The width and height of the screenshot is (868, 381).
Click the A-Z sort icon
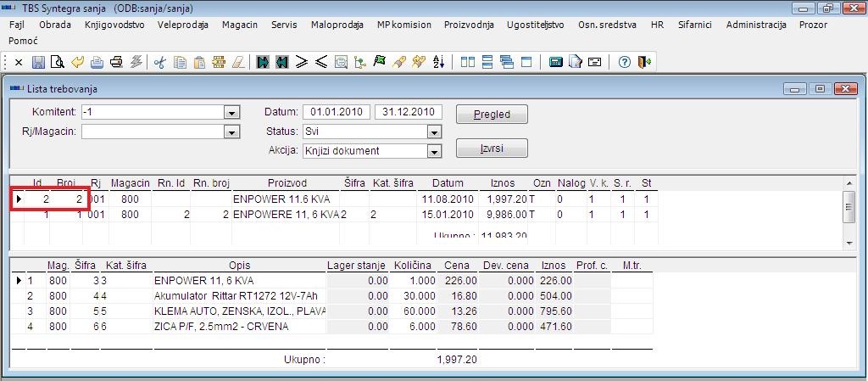pyautogui.click(x=438, y=62)
